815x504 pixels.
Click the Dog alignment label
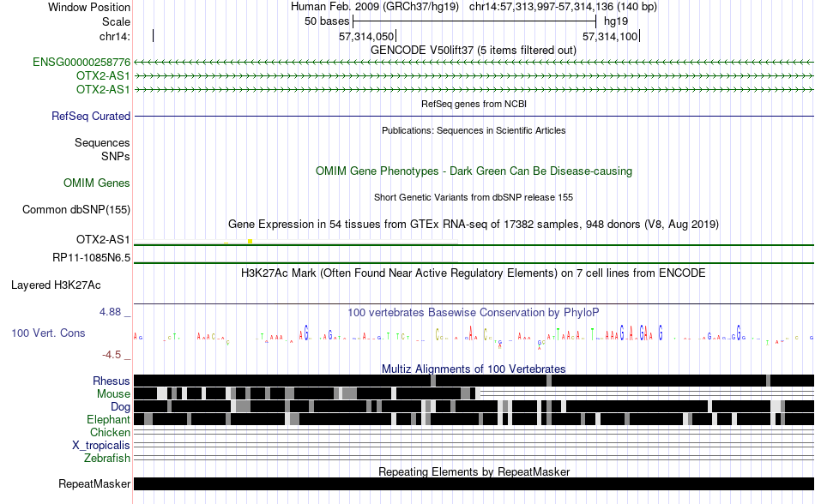(120, 407)
